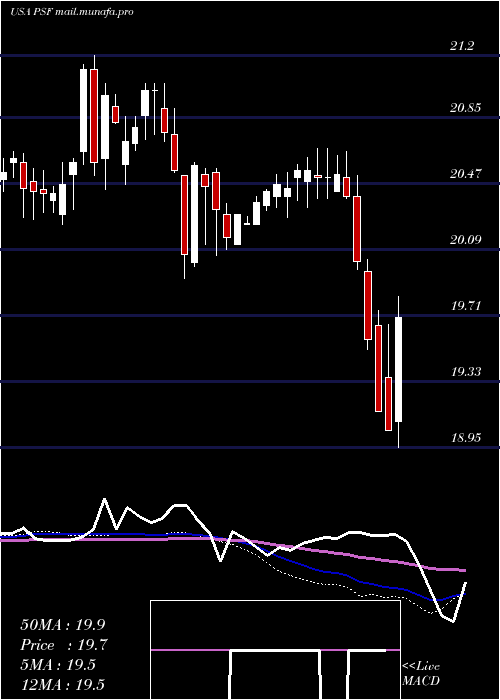Click the tallest red candle near the 21.2 high
The image size is (500, 700).
point(94,116)
